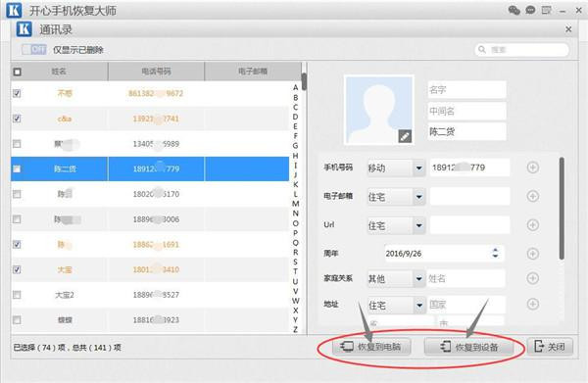Sort by 姓名 column header
The height and width of the screenshot is (383, 588).
pyautogui.click(x=59, y=72)
